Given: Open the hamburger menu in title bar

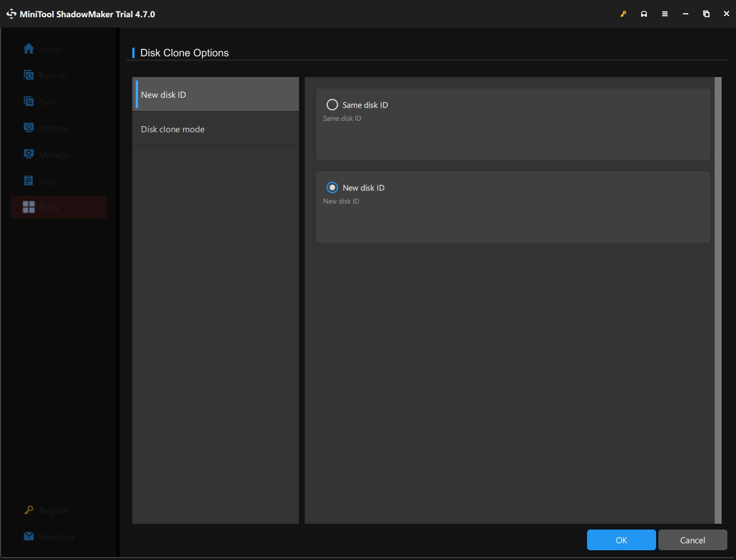Looking at the screenshot, I should (665, 14).
